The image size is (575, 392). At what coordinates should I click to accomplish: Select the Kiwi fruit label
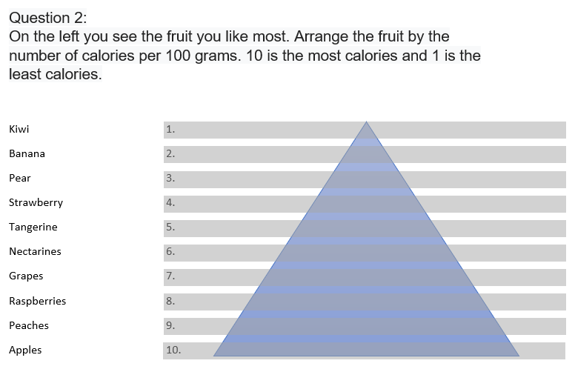19,129
